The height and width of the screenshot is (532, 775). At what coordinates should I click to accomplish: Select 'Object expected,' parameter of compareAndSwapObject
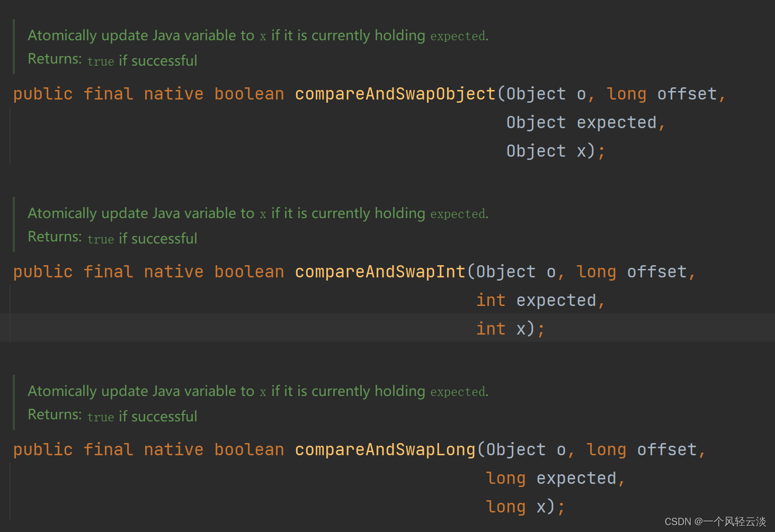585,122
